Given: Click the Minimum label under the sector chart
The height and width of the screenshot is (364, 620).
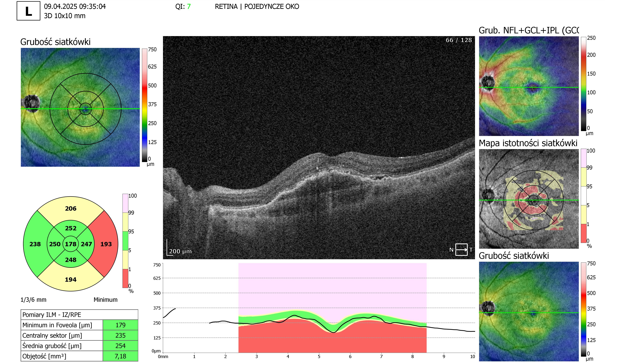Looking at the screenshot, I should coord(106,300).
